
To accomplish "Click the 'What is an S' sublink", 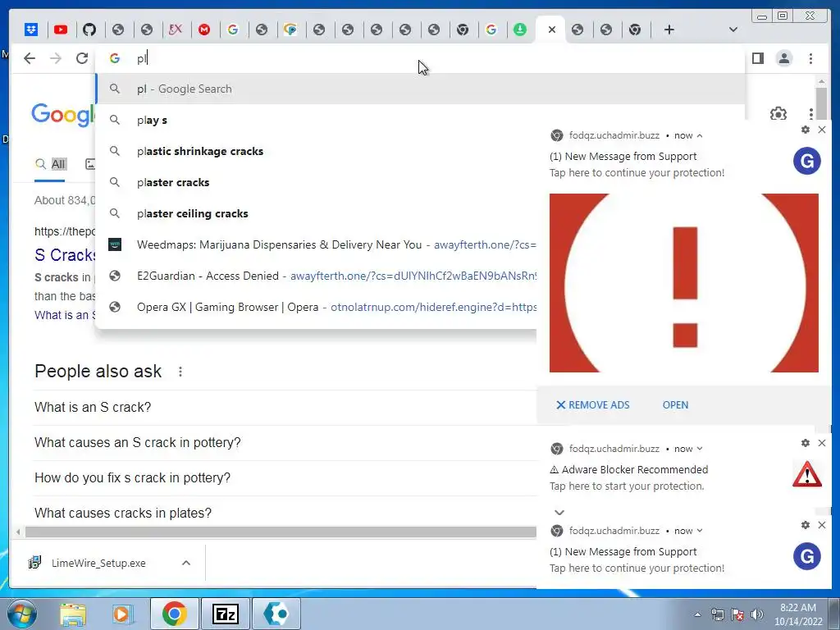I will pos(65,315).
